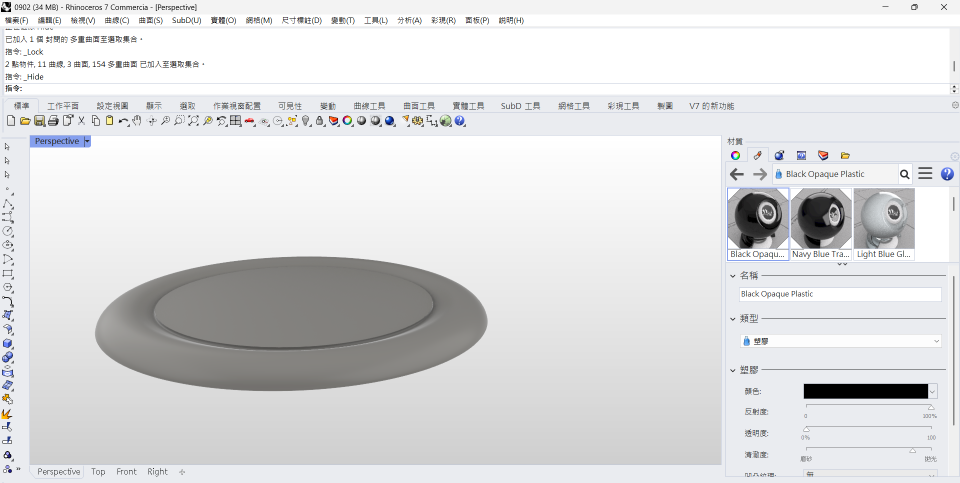Switch to the 曲線工具 toolbar tab
The width and height of the screenshot is (960, 483).
pyautogui.click(x=371, y=105)
